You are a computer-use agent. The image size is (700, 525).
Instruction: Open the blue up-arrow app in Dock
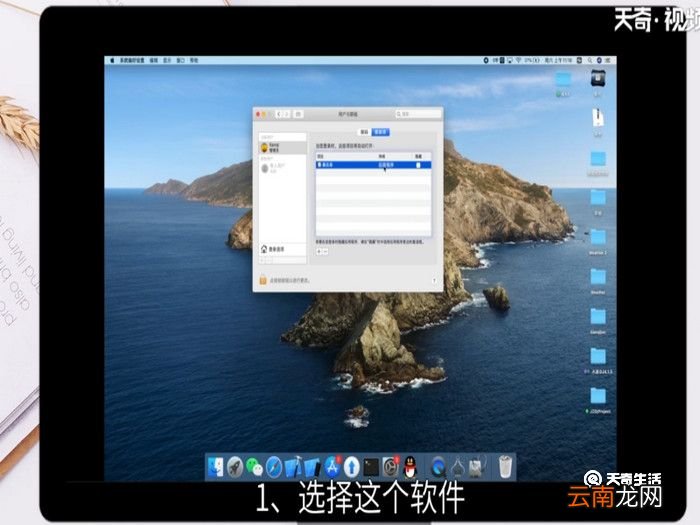(x=351, y=467)
